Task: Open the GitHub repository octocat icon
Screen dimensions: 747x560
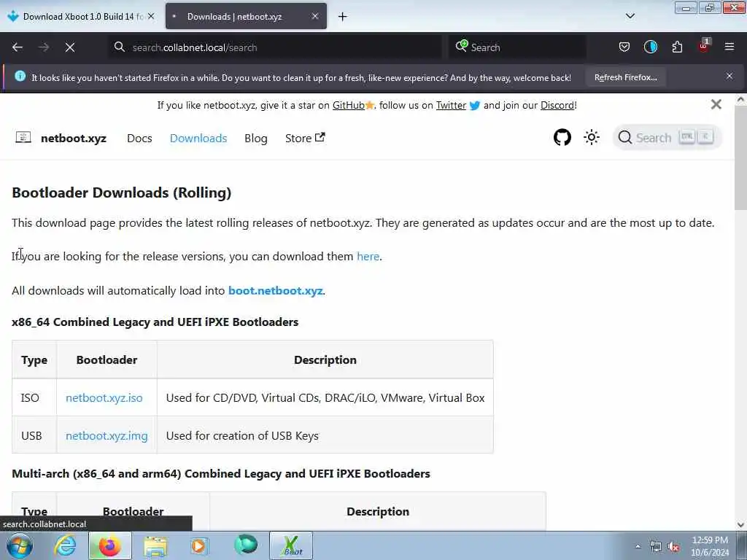Action: [x=562, y=138]
